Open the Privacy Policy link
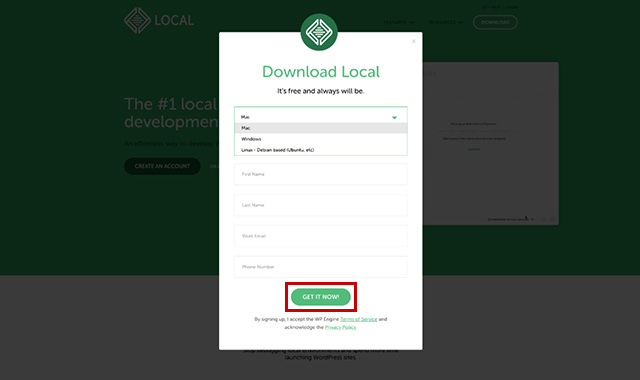Image resolution: width=640 pixels, height=380 pixels. [x=340, y=327]
